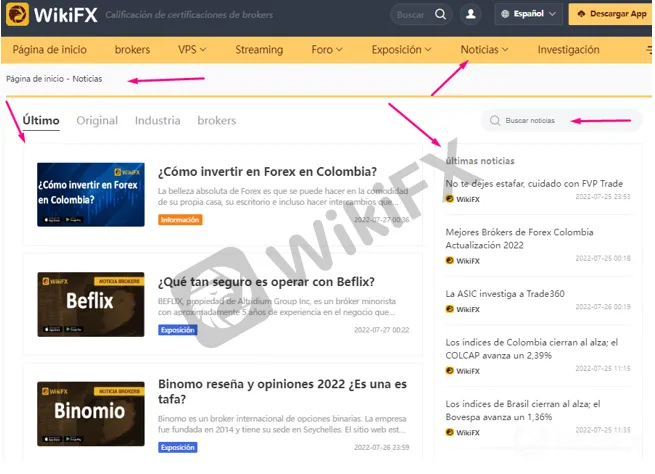This screenshot has width=655, height=474.
Task: Go to Página de inicio in navbar
Action: (x=50, y=50)
